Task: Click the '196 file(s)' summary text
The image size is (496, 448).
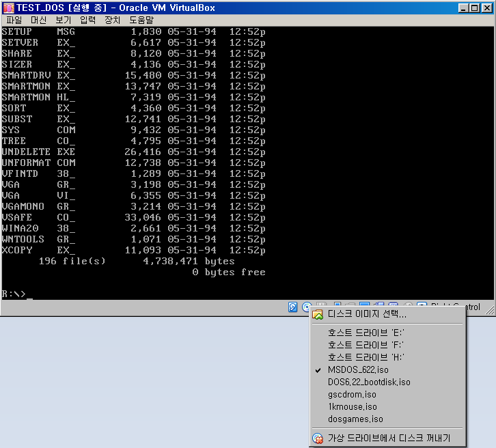Action: pos(72,261)
